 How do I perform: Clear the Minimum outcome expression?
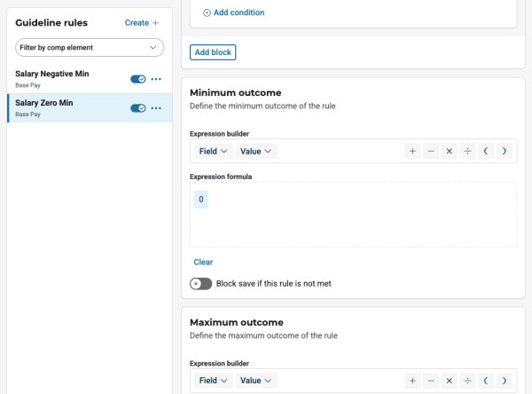203,262
